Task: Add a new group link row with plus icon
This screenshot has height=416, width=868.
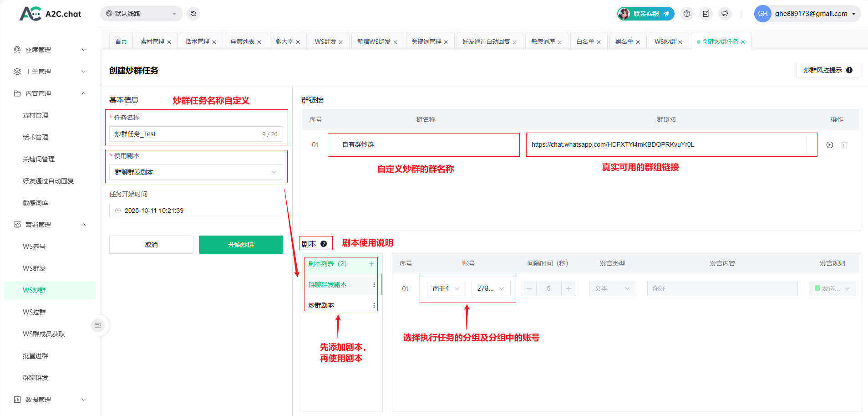Action: point(830,145)
